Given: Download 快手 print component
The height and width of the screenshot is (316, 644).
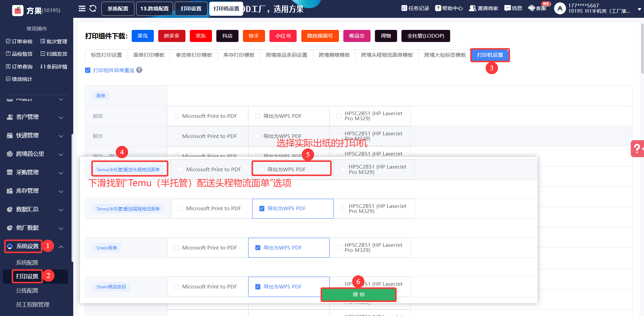Looking at the screenshot, I should (x=254, y=36).
